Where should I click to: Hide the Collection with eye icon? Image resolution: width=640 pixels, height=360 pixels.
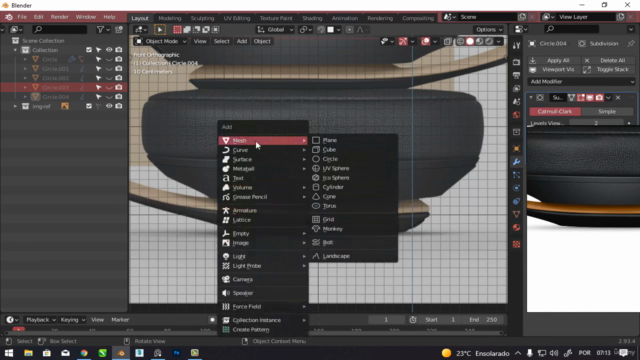[x=109, y=50]
